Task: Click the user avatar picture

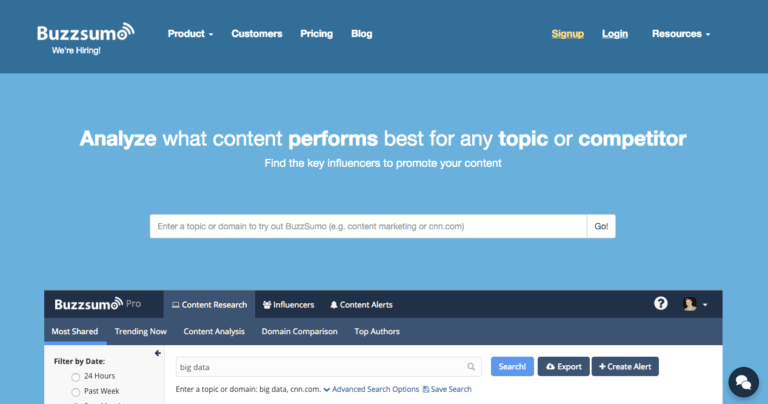Action: point(689,304)
